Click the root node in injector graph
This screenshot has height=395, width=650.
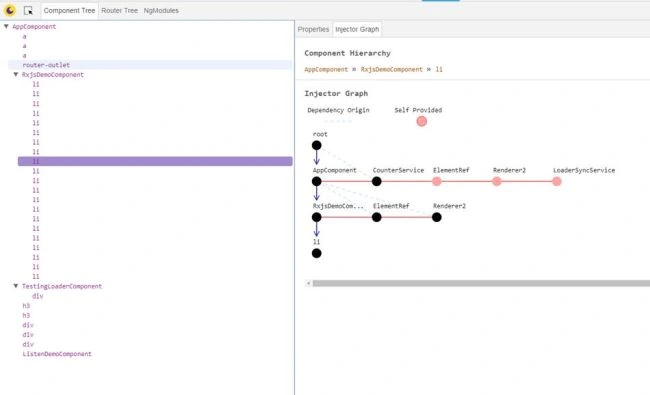coord(317,145)
